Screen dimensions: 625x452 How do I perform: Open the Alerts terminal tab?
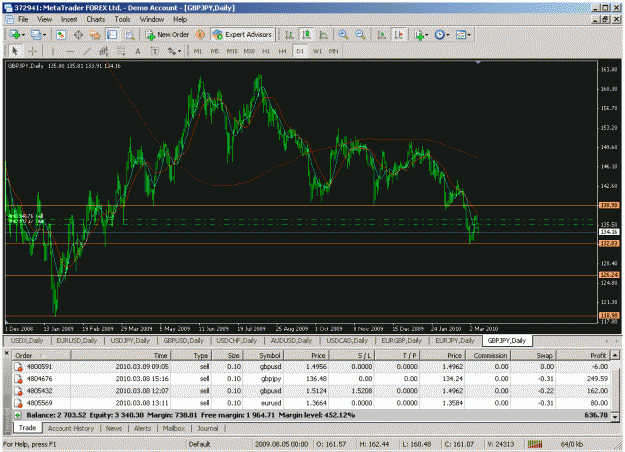(x=142, y=428)
